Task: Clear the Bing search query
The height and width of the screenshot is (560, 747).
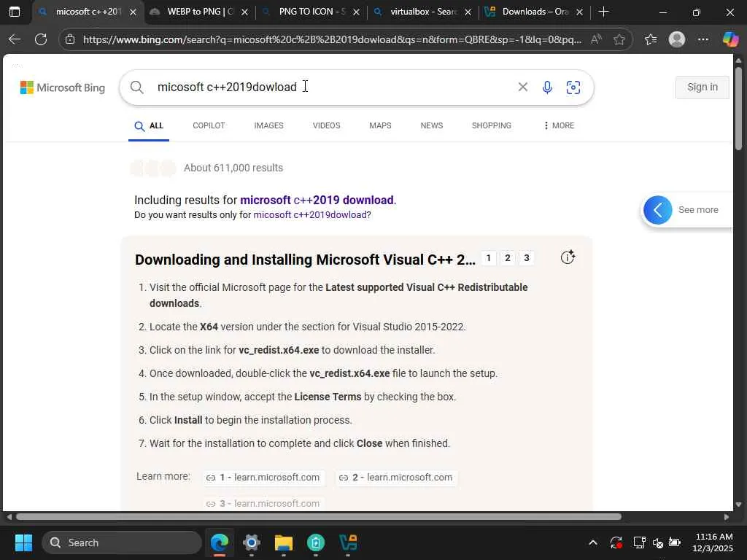Action: point(522,87)
